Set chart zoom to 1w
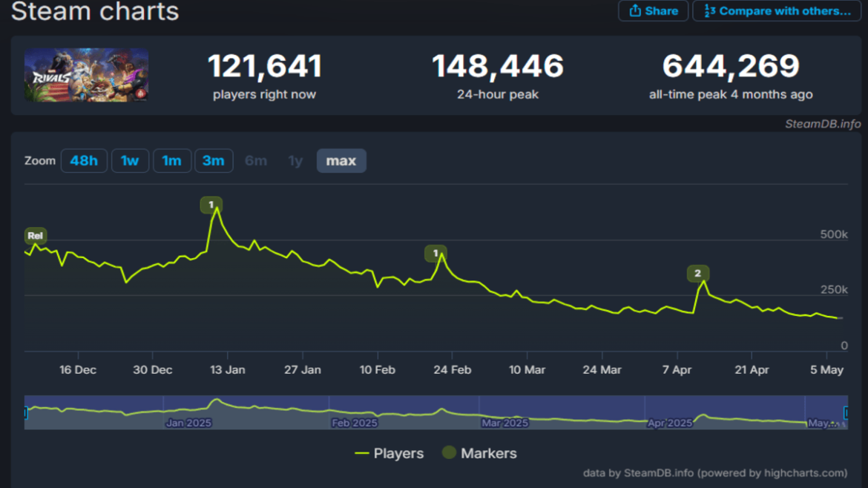Screen dimensions: 868x488 point(130,160)
